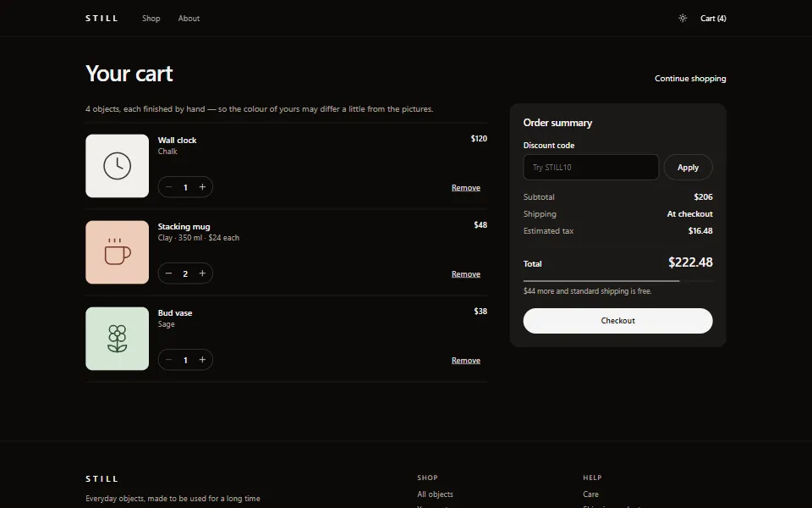Click the Chalk variant label

coord(167,152)
